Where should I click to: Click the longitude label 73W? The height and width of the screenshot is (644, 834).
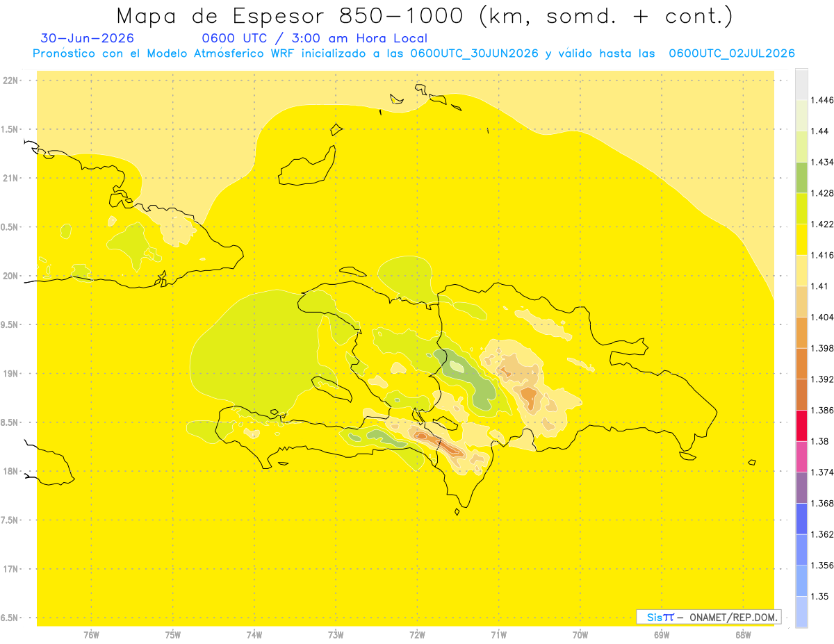336,634
